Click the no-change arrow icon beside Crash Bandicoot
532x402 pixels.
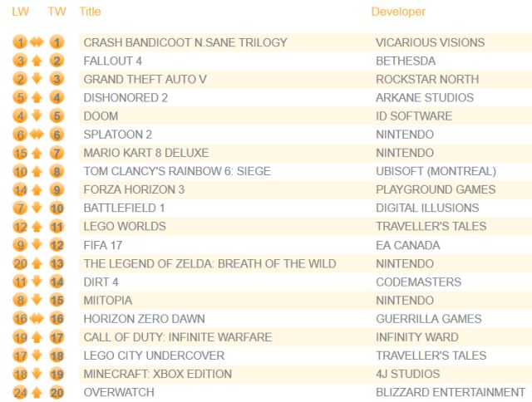pos(37,42)
